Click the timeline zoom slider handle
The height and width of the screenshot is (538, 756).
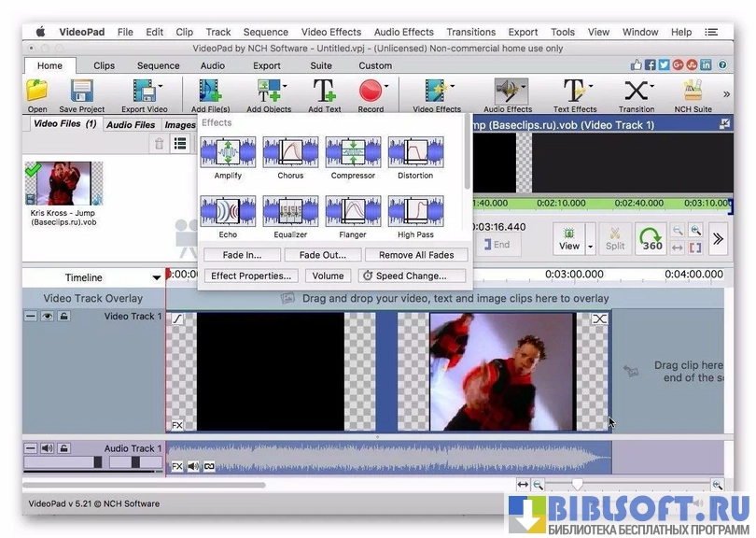coord(578,485)
